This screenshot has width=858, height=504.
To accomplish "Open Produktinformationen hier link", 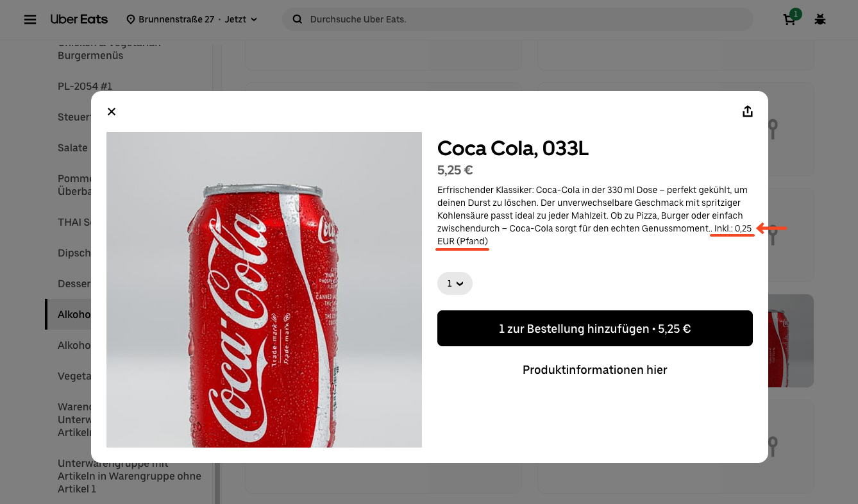I will 595,370.
